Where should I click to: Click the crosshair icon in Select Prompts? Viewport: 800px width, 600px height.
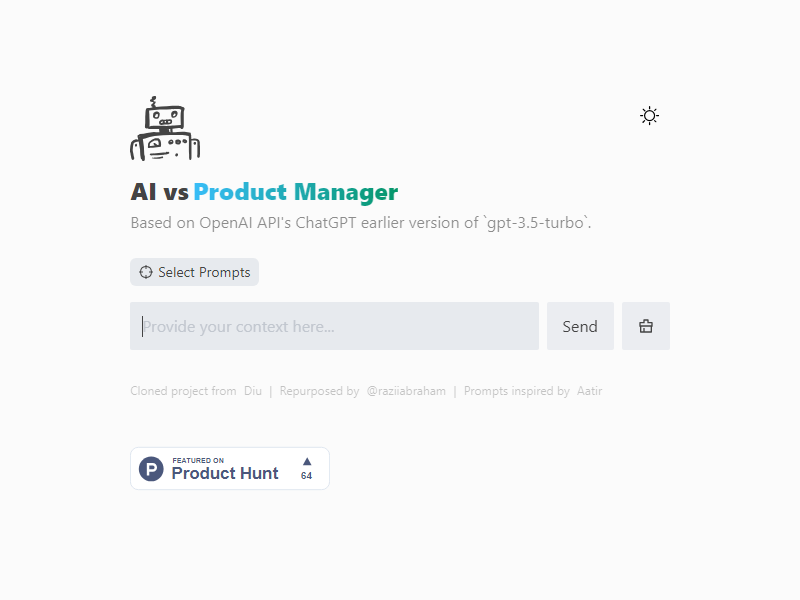click(x=146, y=272)
